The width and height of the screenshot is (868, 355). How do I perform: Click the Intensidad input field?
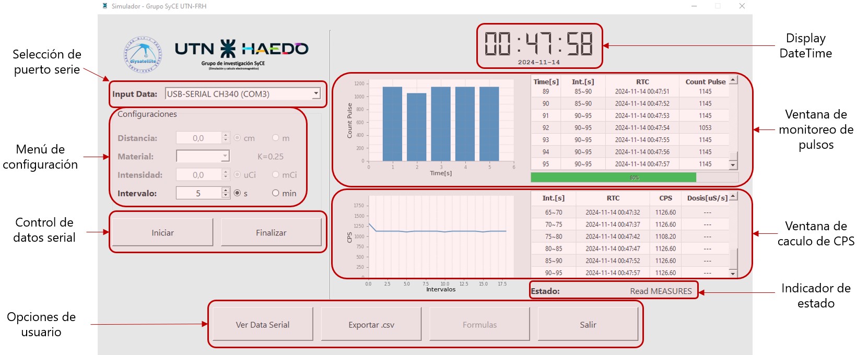199,175
